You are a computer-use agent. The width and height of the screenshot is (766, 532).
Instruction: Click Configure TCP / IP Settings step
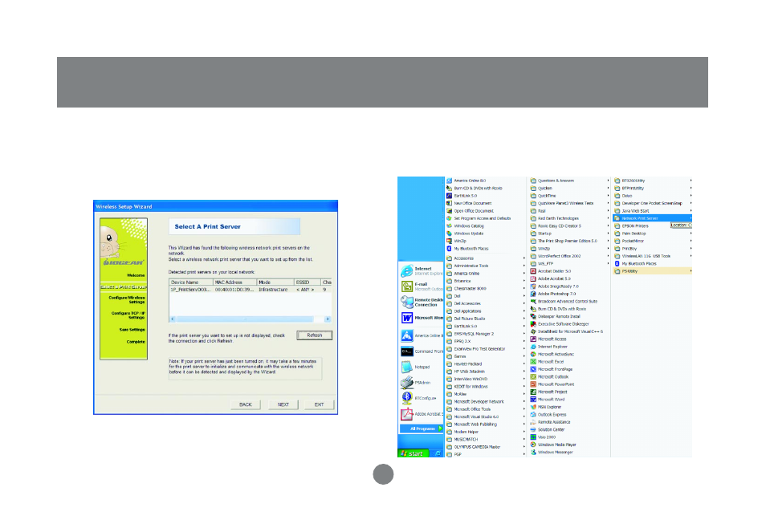[x=128, y=315]
